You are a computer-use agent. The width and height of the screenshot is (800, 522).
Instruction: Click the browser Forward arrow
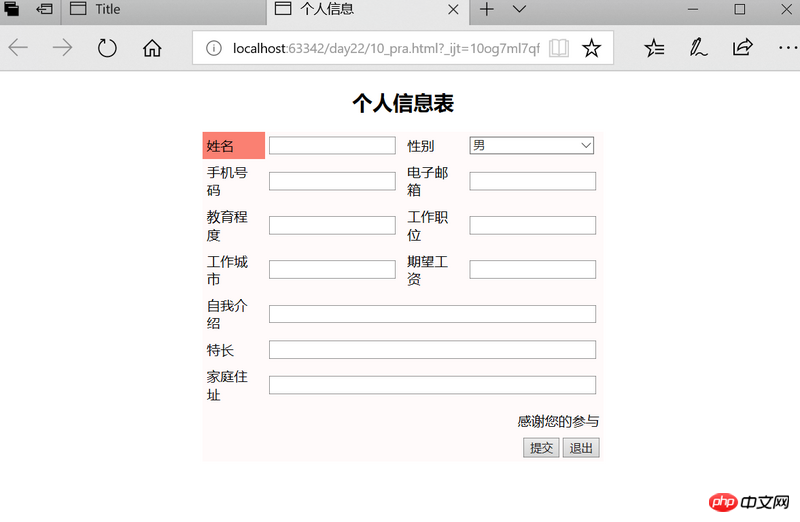(63, 48)
